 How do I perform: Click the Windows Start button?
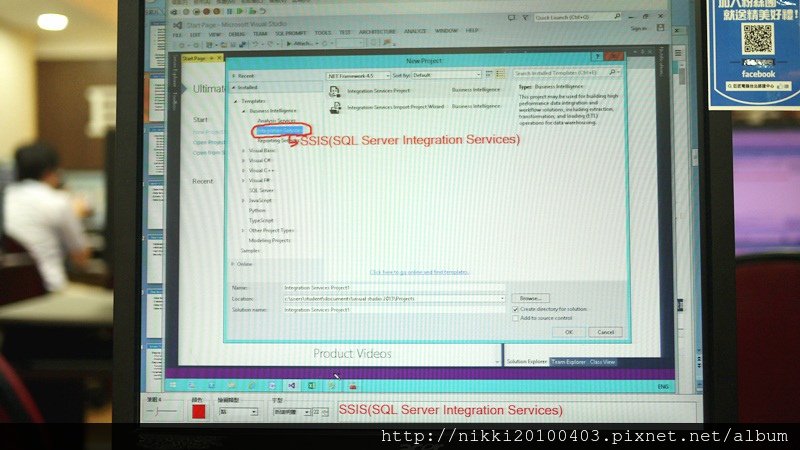pos(173,385)
